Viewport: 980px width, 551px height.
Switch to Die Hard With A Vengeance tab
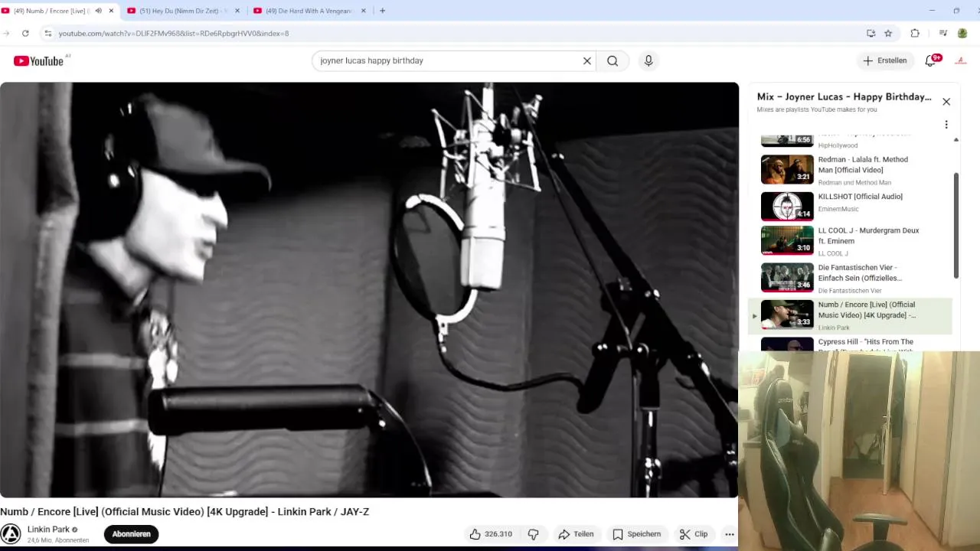(x=310, y=11)
